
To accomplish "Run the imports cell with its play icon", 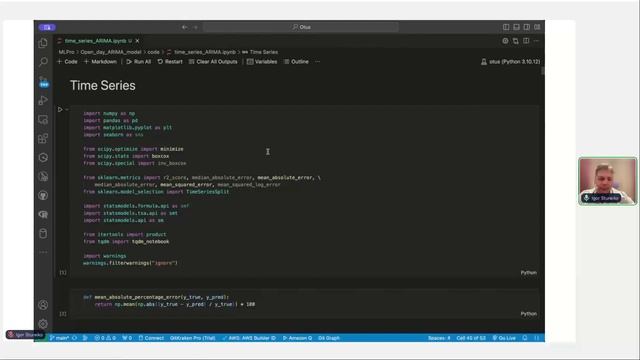I will click(60, 109).
